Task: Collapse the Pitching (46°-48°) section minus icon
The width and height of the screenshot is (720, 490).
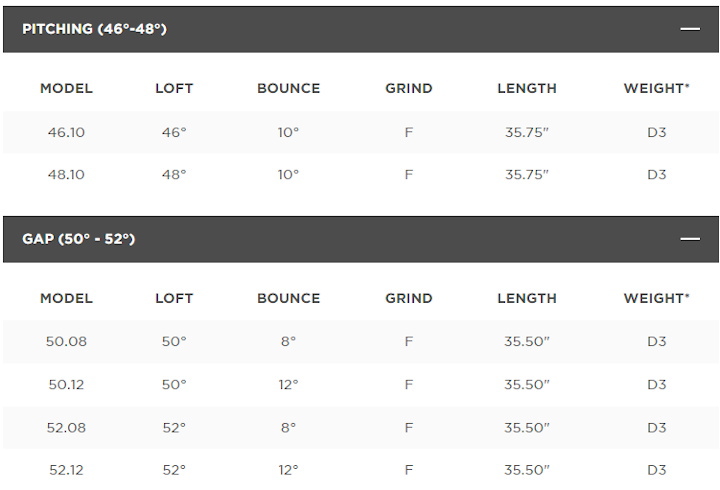Action: pos(690,29)
